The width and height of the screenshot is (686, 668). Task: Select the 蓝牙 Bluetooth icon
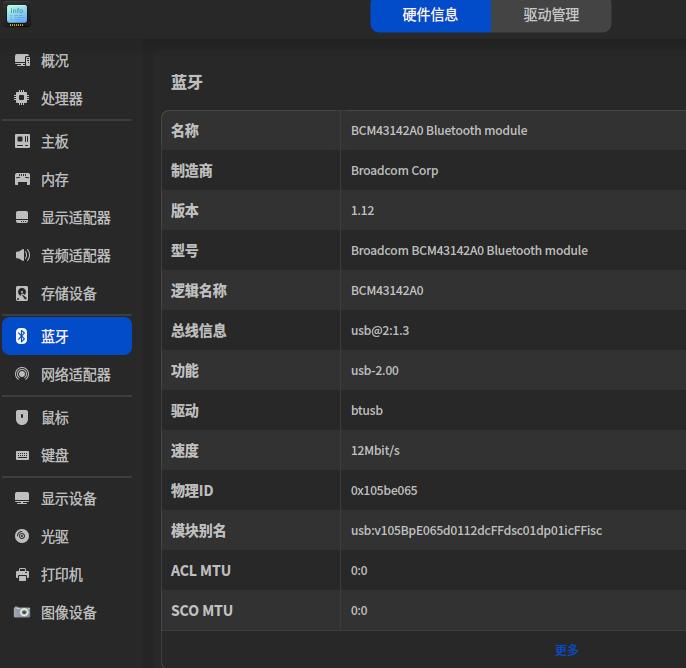click(21, 336)
